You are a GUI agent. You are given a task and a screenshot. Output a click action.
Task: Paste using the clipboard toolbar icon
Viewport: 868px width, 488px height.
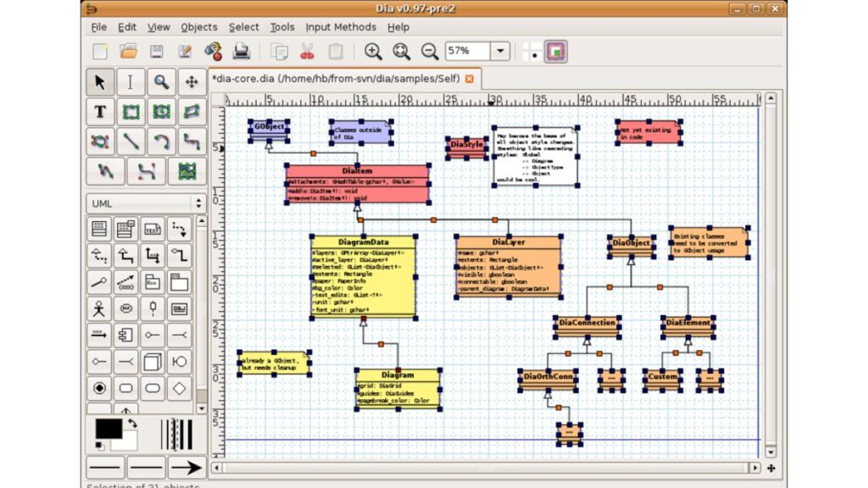(x=336, y=52)
